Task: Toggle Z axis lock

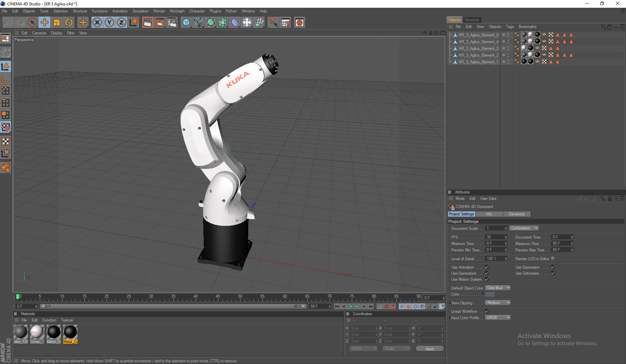Action: [x=121, y=23]
